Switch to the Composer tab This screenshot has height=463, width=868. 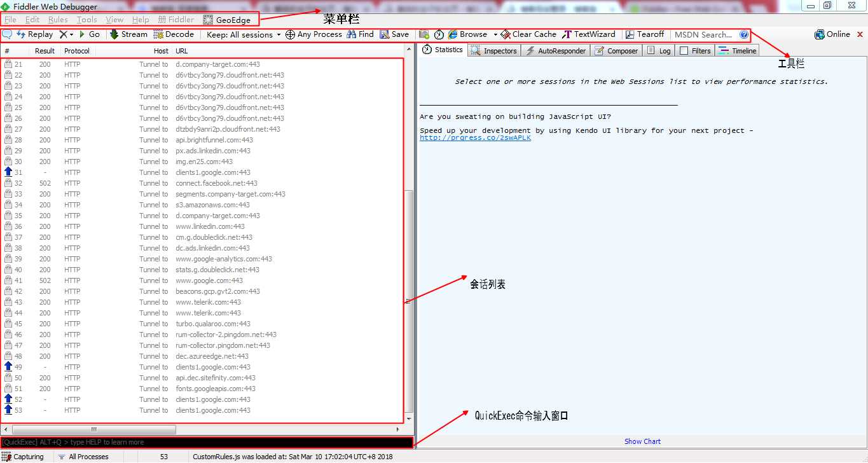(616, 51)
